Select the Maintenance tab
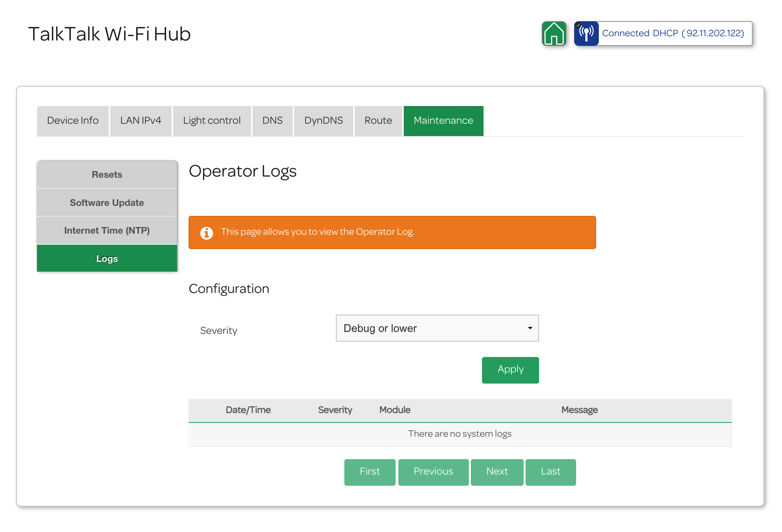This screenshot has width=782, height=532. click(x=443, y=121)
